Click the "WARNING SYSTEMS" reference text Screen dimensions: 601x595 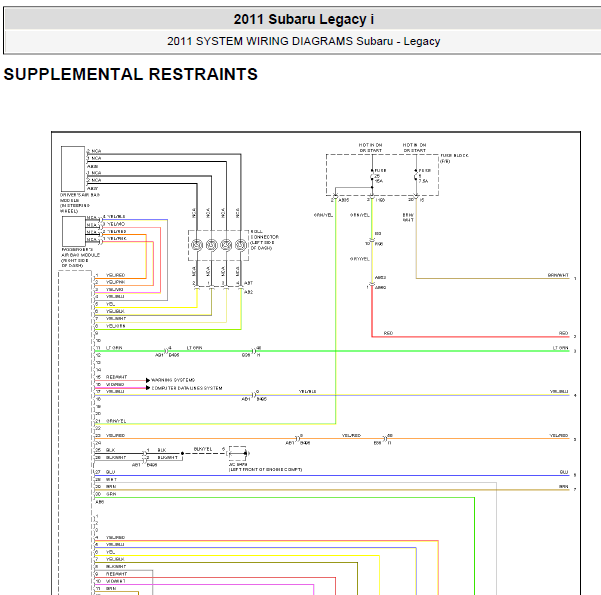pyautogui.click(x=173, y=380)
